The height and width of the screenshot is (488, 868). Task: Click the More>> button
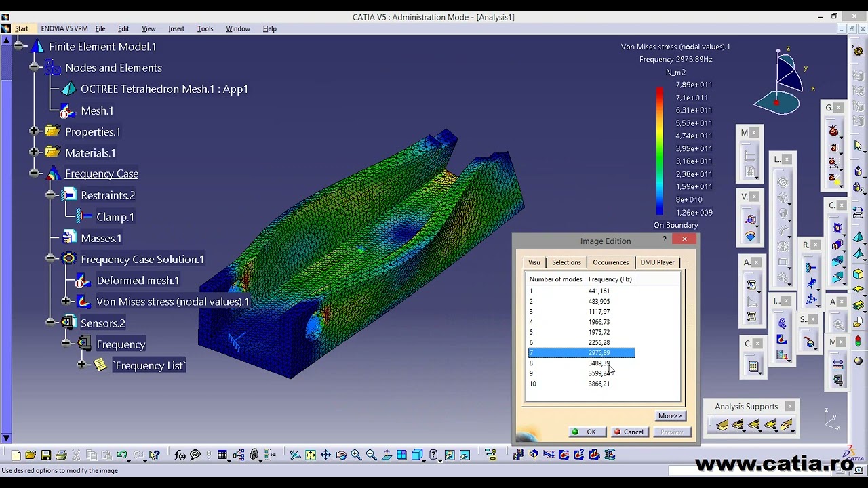coord(670,416)
